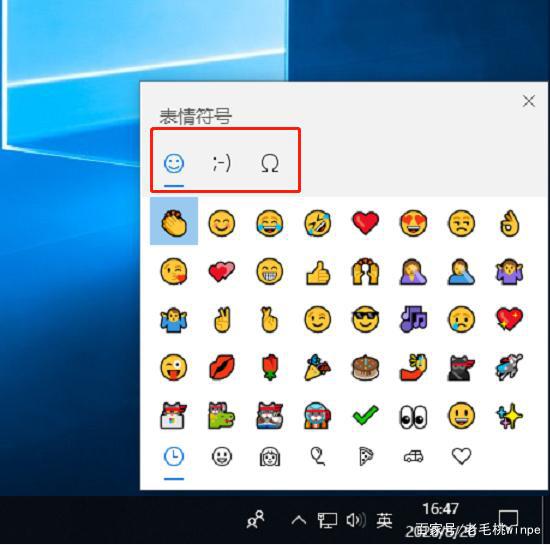
Task: Insert the ninja cat with laptop emoji
Action: 174,416
